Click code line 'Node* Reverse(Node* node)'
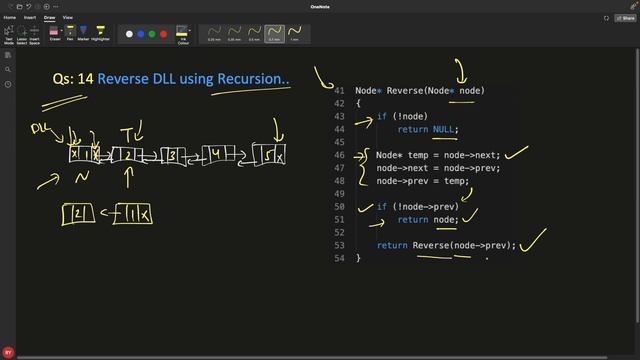Image resolution: width=640 pixels, height=360 pixels. point(420,91)
